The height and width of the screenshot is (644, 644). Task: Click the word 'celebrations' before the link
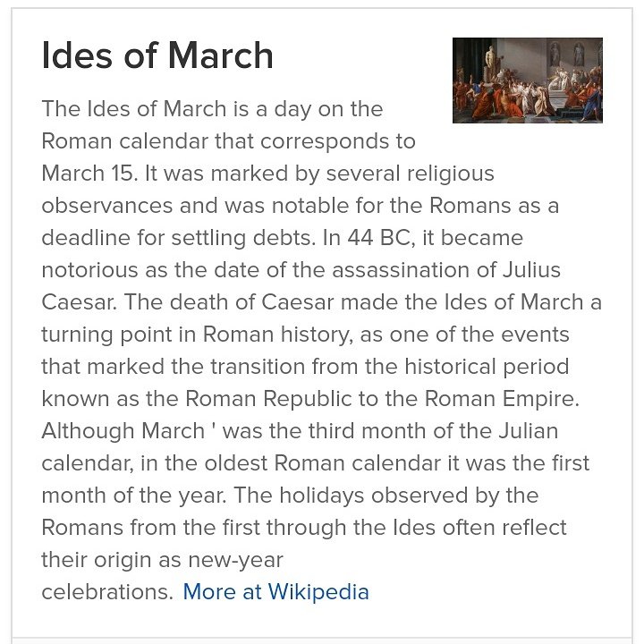[105, 592]
